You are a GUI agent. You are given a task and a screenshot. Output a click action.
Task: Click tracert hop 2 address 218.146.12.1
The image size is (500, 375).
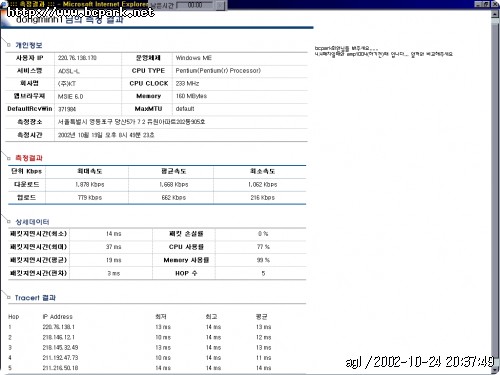click(59, 337)
